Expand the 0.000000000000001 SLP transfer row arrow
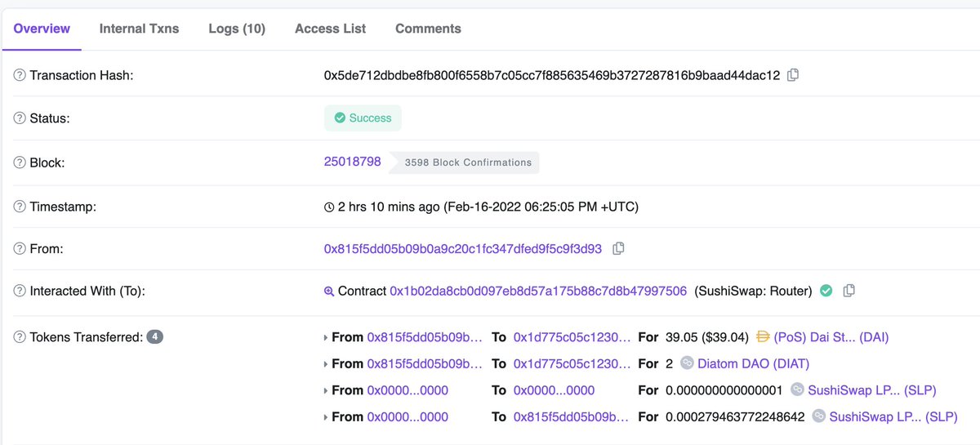Image resolution: width=980 pixels, height=445 pixels. tap(327, 391)
